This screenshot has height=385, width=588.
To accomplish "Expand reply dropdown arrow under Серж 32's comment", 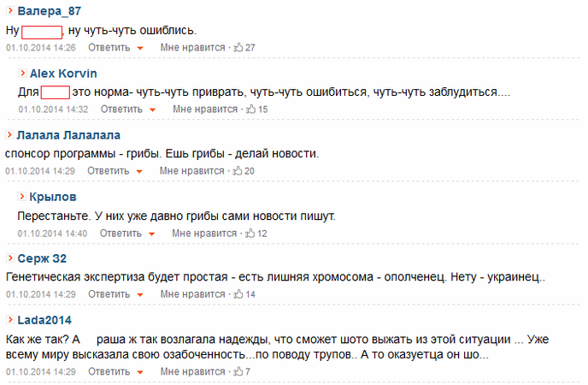I will tap(140, 295).
